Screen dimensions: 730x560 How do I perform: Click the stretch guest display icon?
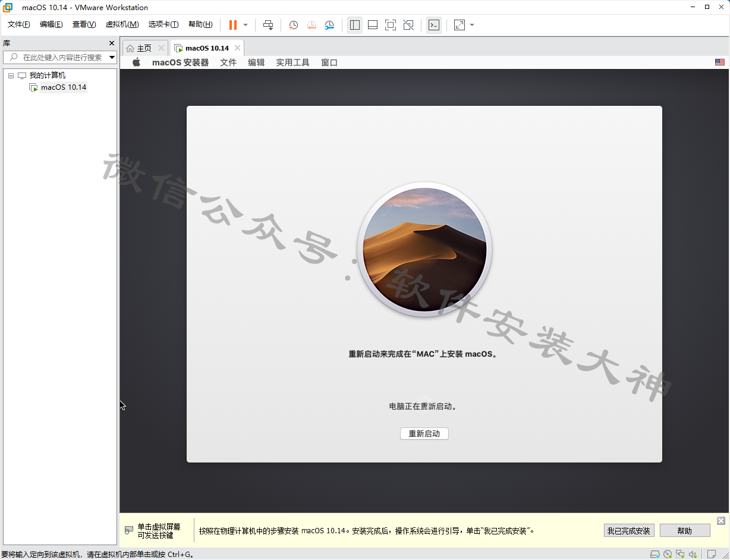click(460, 25)
